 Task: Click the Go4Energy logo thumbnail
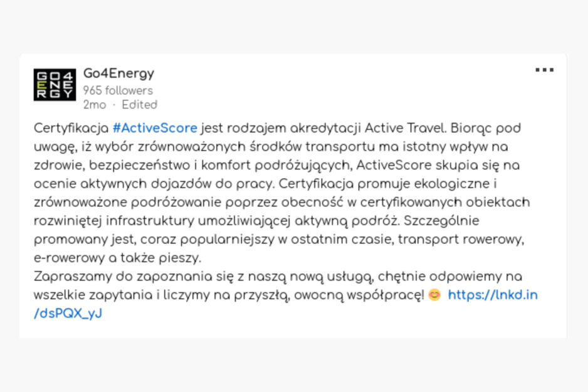point(55,85)
